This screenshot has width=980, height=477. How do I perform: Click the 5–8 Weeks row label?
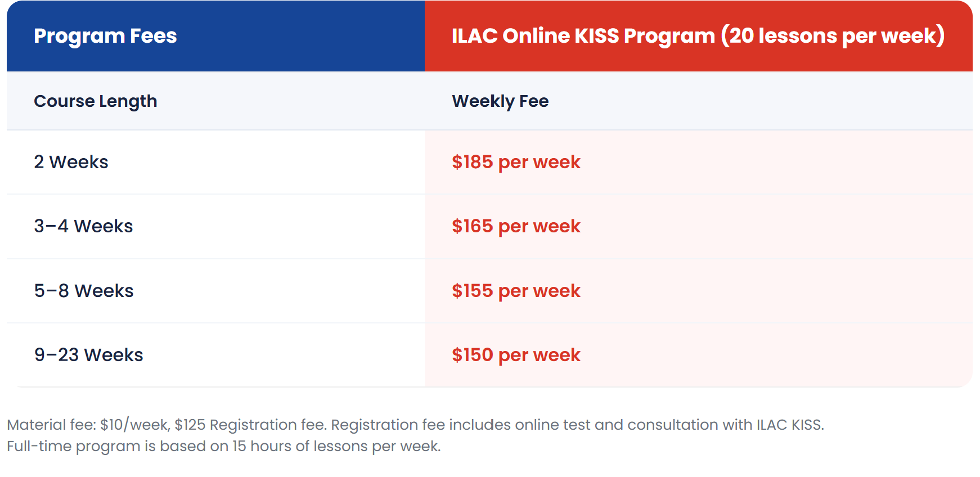tap(84, 291)
